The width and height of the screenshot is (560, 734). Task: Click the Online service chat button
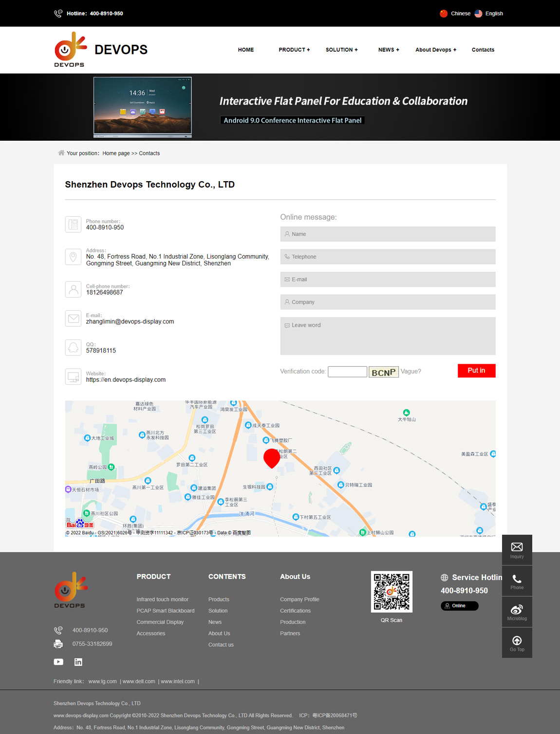point(459,606)
